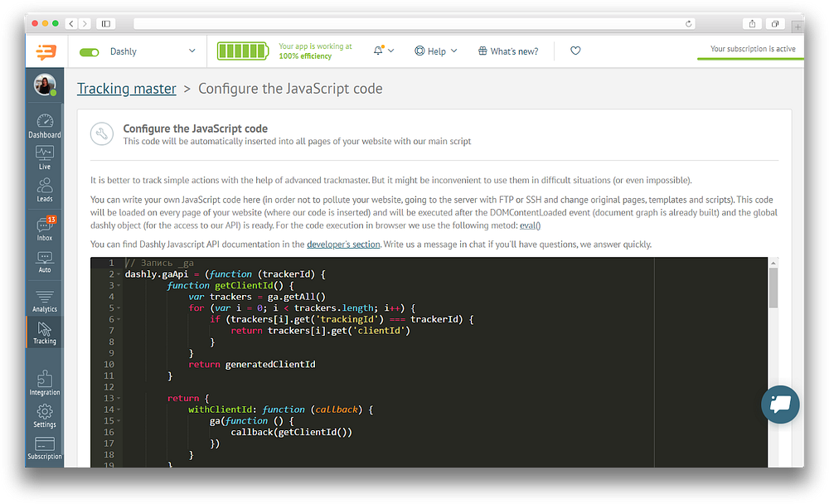Open the Subscription section
This screenshot has height=504, width=829.
(x=45, y=448)
